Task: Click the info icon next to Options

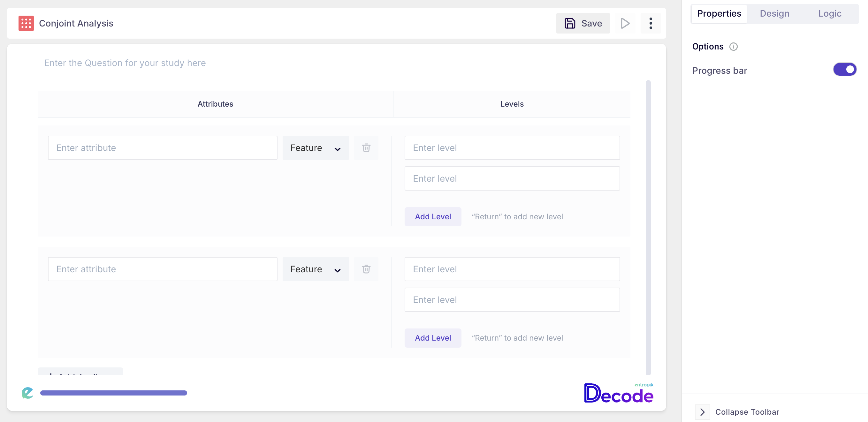Action: click(x=733, y=47)
